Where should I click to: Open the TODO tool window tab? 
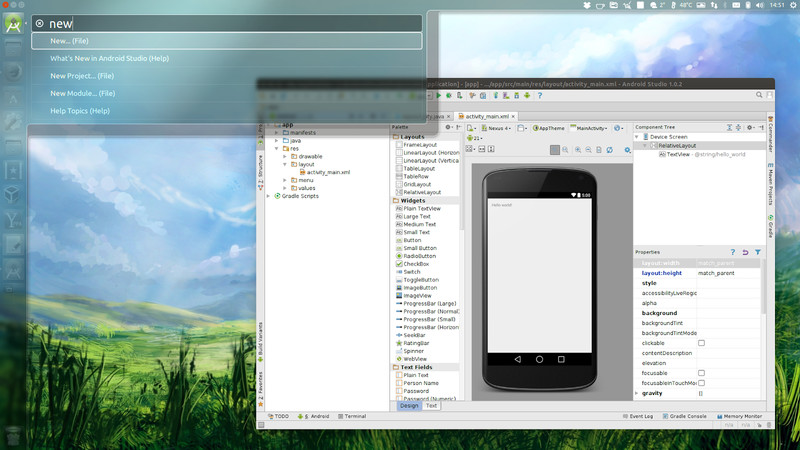tap(279, 416)
